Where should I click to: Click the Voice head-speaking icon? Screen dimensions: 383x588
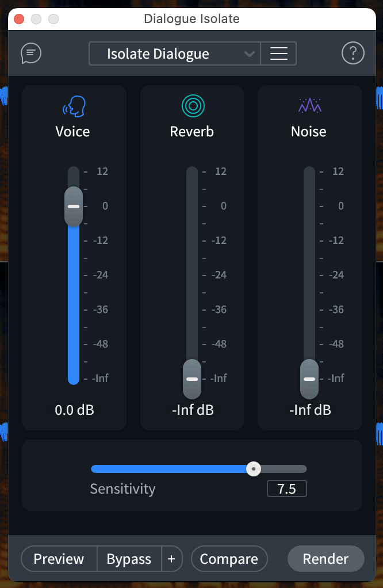[73, 106]
